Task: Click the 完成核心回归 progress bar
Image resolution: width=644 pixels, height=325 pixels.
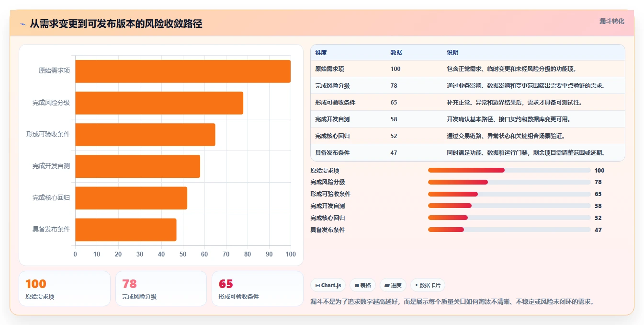Action: point(509,218)
